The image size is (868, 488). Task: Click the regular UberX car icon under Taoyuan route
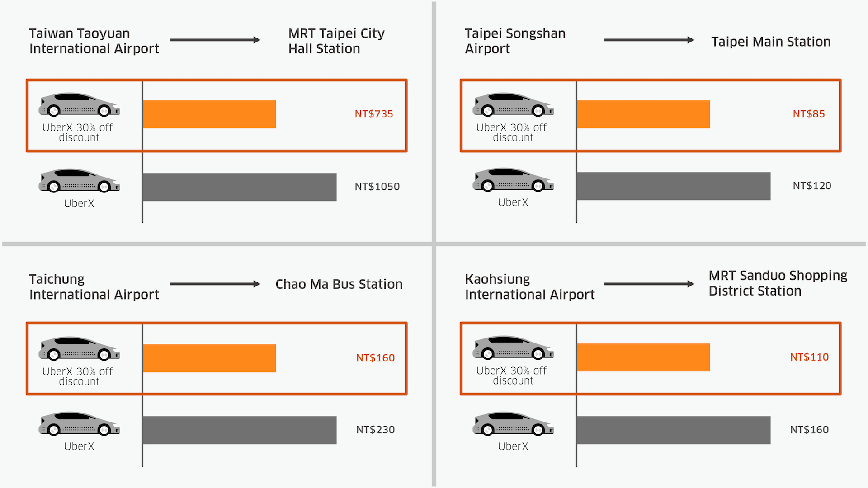[x=79, y=181]
